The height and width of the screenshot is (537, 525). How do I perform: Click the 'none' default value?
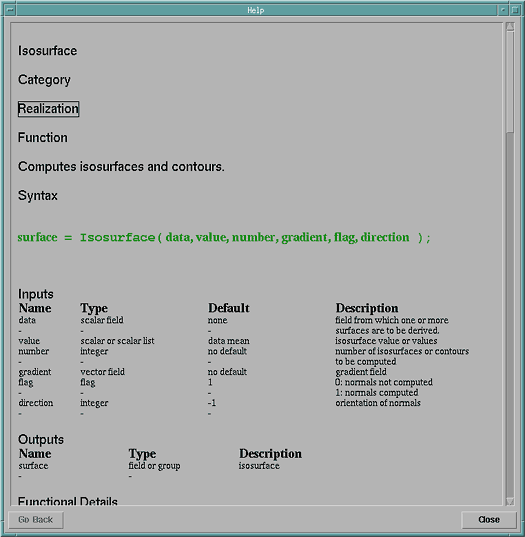[217, 320]
